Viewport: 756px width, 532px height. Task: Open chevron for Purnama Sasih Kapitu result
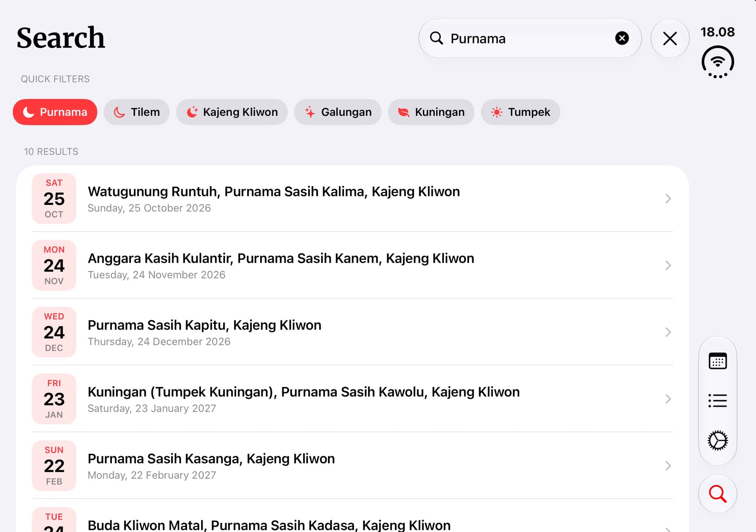668,332
